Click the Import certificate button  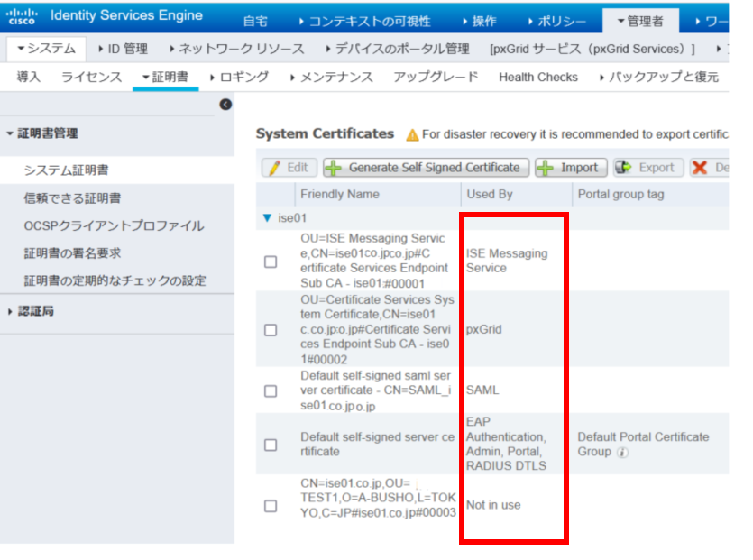(x=570, y=168)
